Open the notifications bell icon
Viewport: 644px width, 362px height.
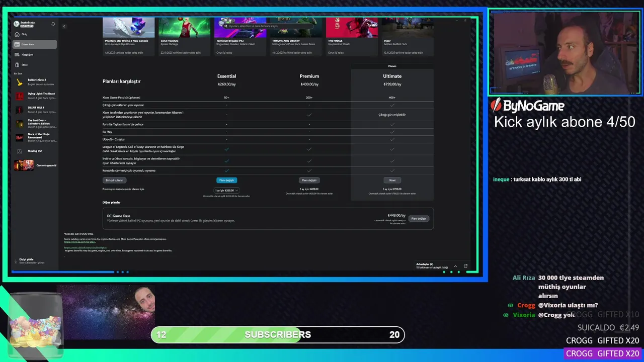pos(53,24)
